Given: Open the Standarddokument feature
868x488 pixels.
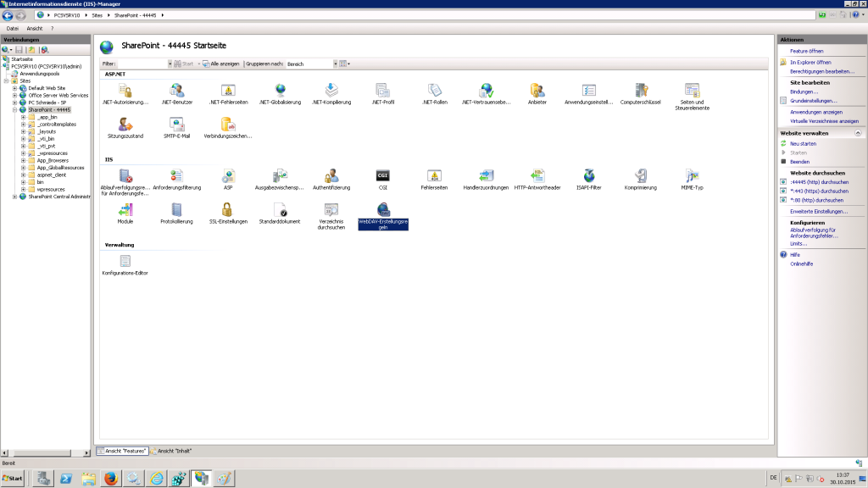Looking at the screenshot, I should tap(280, 213).
